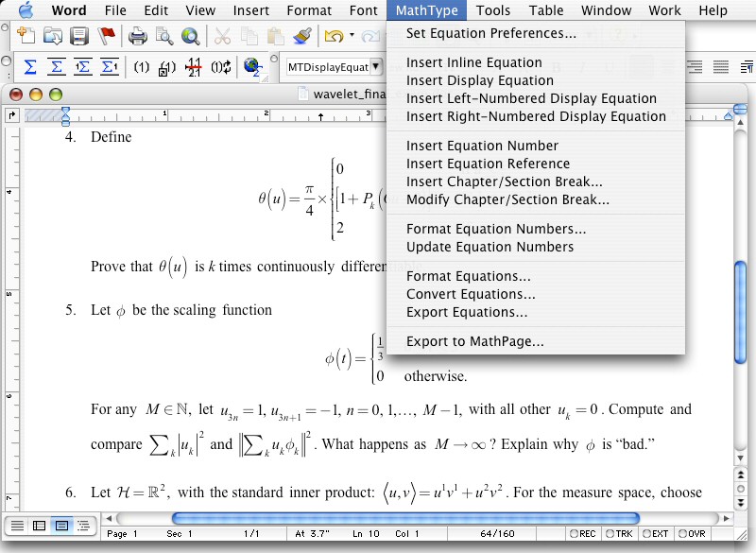
Task: Open the Word application menu
Action: pos(69,10)
